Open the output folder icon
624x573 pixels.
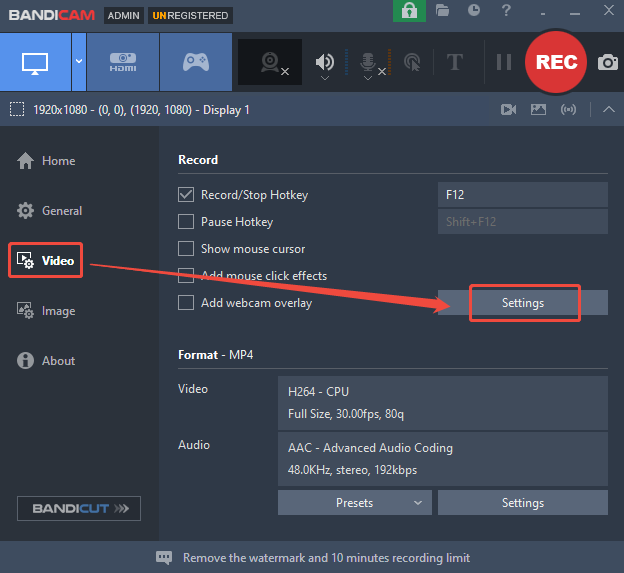(x=442, y=10)
